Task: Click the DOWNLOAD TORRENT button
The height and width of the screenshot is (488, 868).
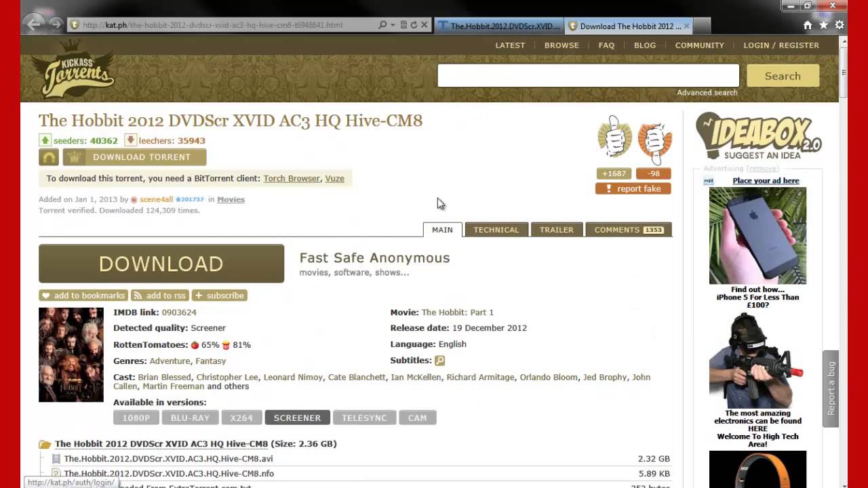Action: (x=134, y=157)
